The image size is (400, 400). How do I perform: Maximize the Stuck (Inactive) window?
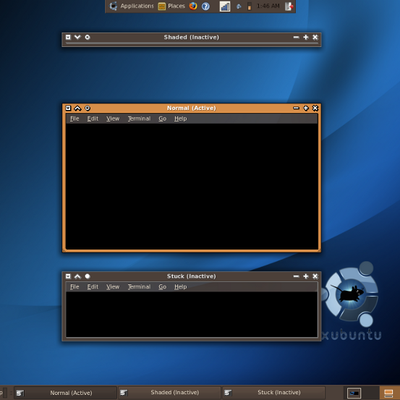pyautogui.click(x=306, y=276)
